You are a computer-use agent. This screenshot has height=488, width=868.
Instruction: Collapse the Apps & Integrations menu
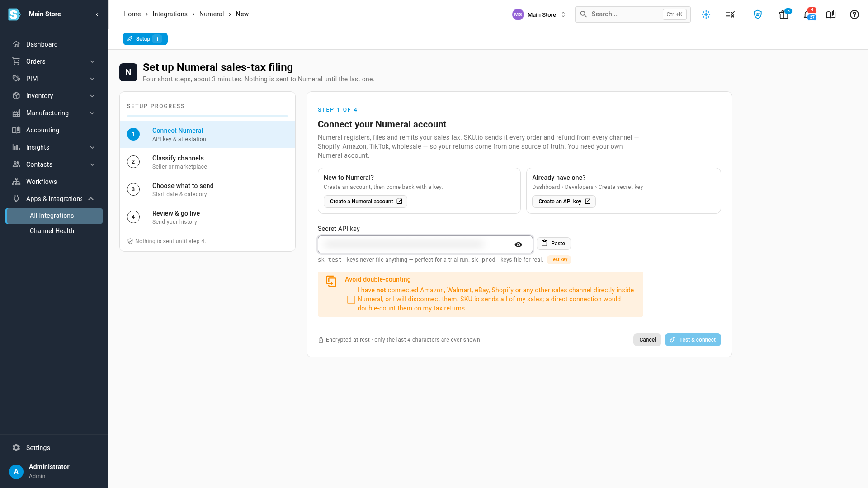54,199
